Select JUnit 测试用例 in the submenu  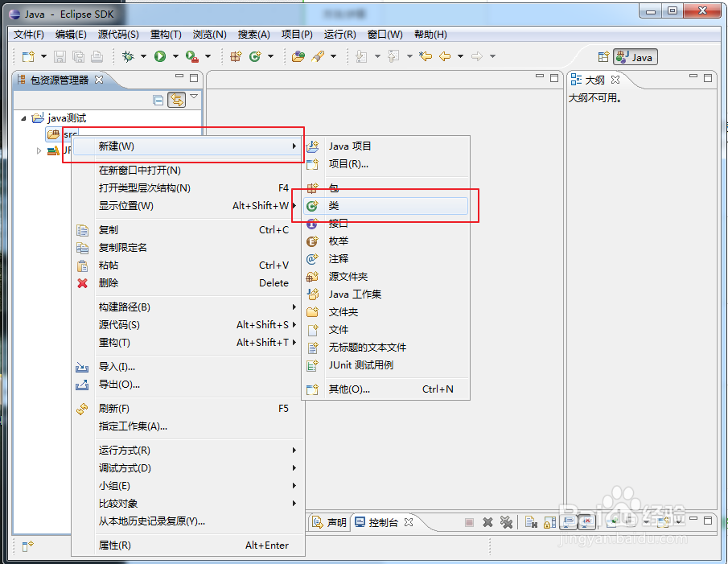click(x=385, y=364)
